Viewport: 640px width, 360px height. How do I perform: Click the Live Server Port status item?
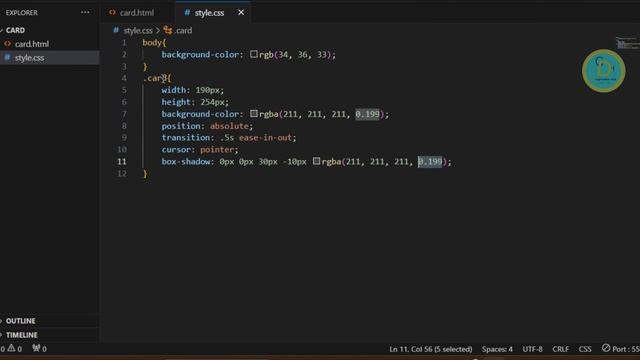point(620,349)
